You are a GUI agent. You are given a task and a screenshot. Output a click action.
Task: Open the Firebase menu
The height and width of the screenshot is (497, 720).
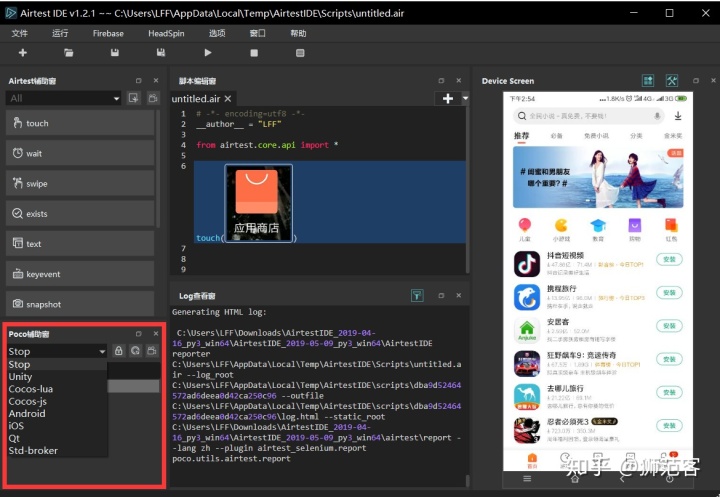click(x=108, y=34)
